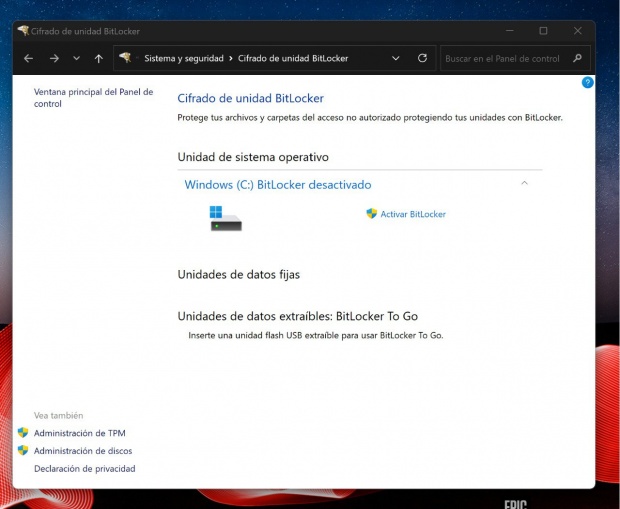Close the BitLocker window
This screenshot has width=620, height=509.
(x=578, y=30)
